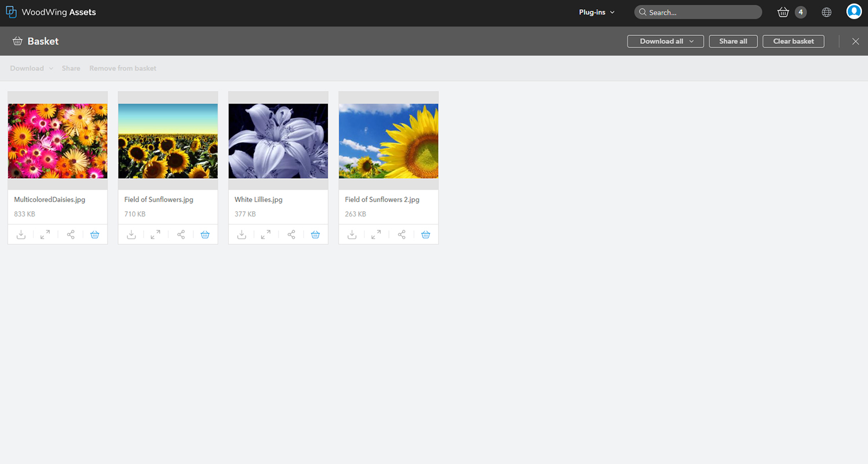
Task: Download Field of Sunflowers 2.jpg via download icon
Action: [x=352, y=234]
